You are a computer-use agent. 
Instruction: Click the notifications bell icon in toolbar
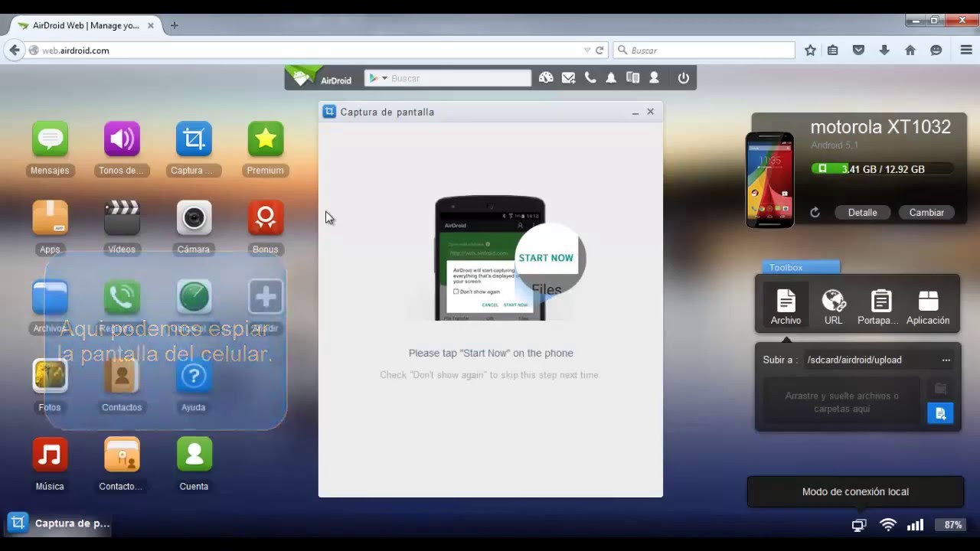pos(611,78)
